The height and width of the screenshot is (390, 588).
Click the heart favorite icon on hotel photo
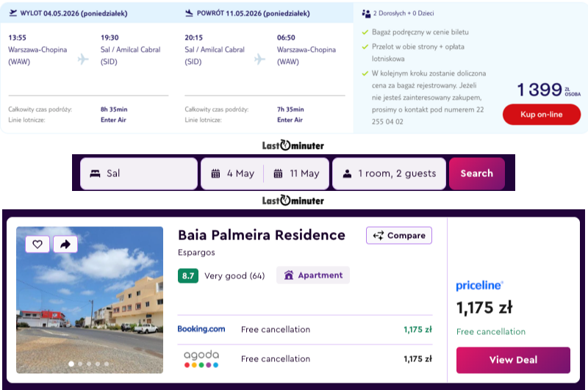pos(37,244)
